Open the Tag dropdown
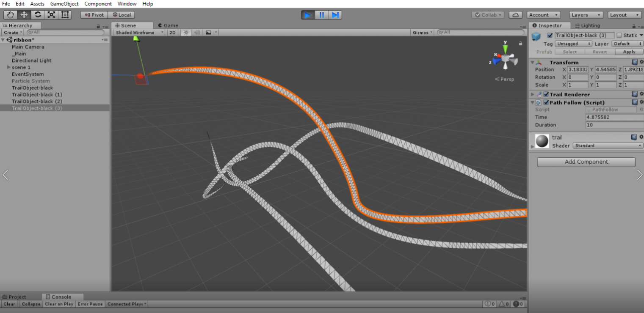The width and height of the screenshot is (644, 313). coord(573,44)
